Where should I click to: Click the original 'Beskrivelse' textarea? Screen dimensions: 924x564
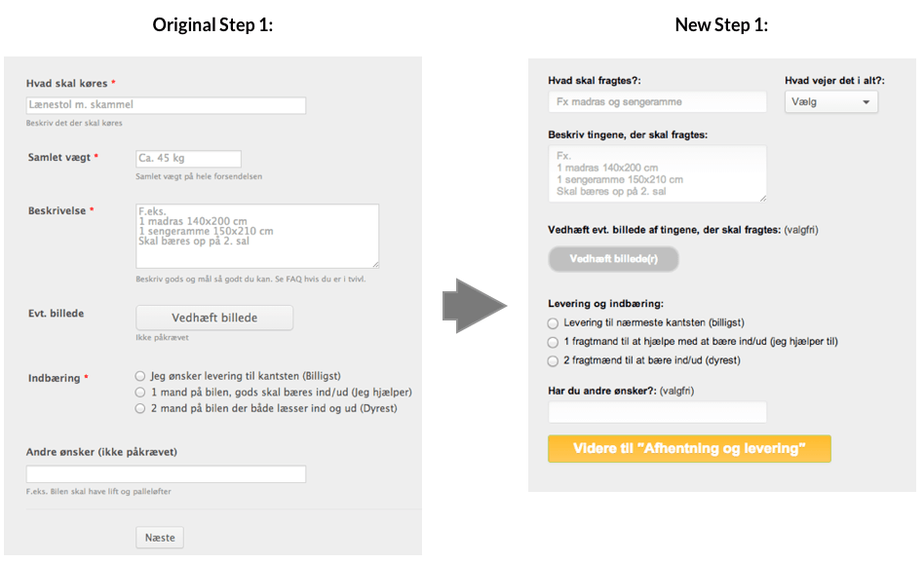click(x=256, y=235)
